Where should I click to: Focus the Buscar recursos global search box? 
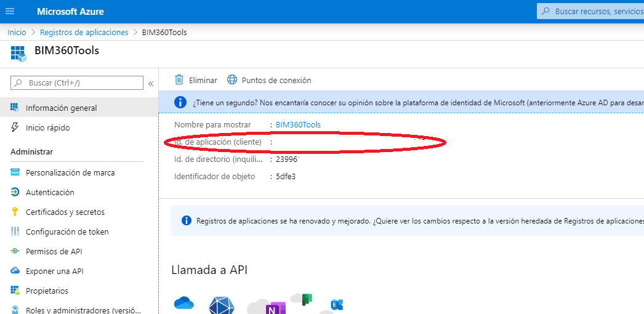[590, 12]
